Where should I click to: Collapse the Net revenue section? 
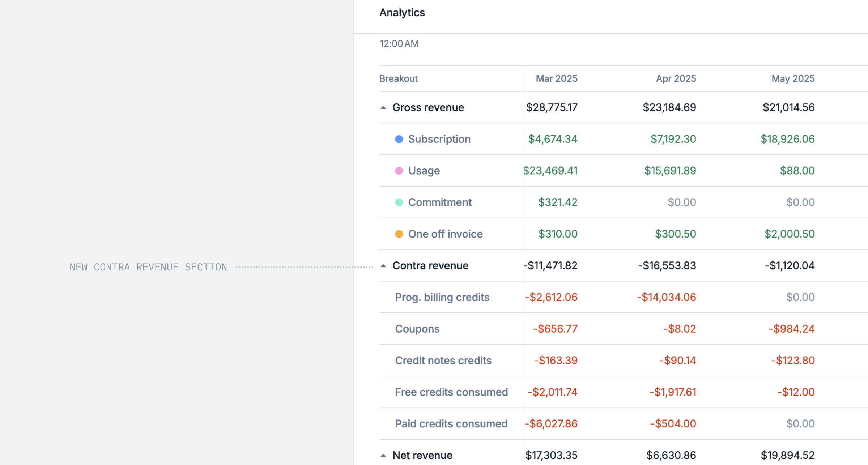(383, 455)
